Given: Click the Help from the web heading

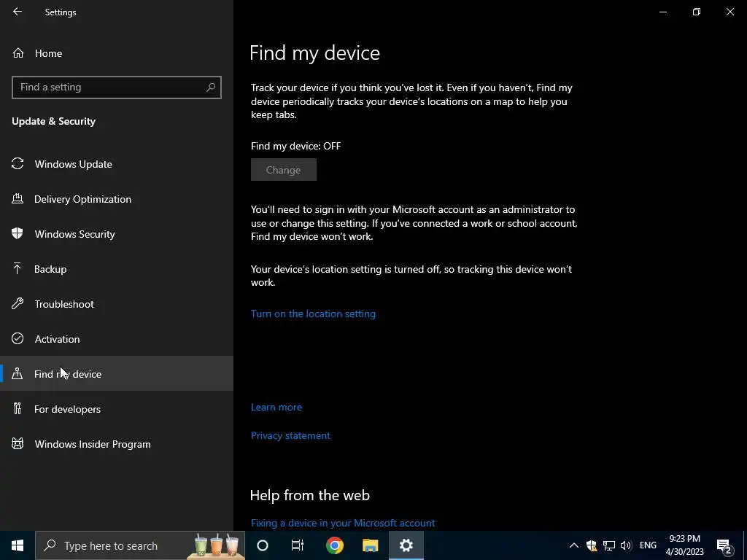Looking at the screenshot, I should [309, 495].
